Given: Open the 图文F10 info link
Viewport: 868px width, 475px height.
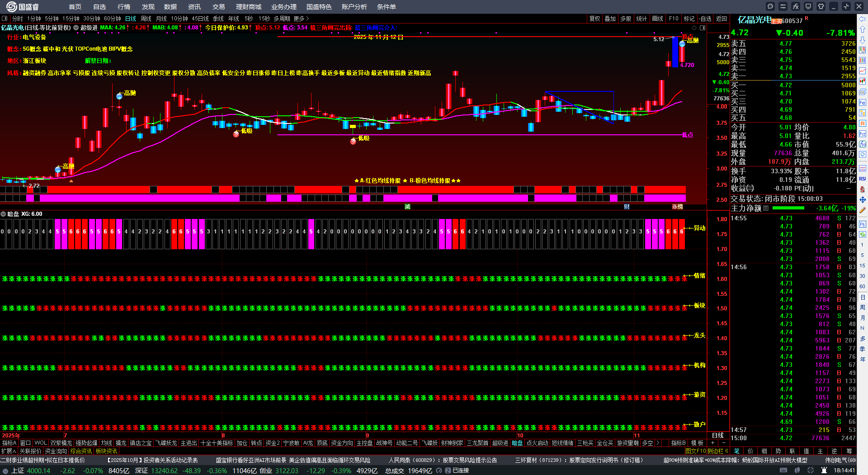Looking at the screenshot, I should point(696,451).
